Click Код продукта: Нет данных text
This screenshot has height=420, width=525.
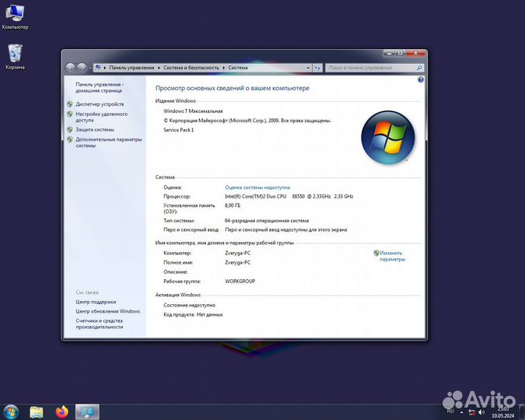tap(193, 314)
